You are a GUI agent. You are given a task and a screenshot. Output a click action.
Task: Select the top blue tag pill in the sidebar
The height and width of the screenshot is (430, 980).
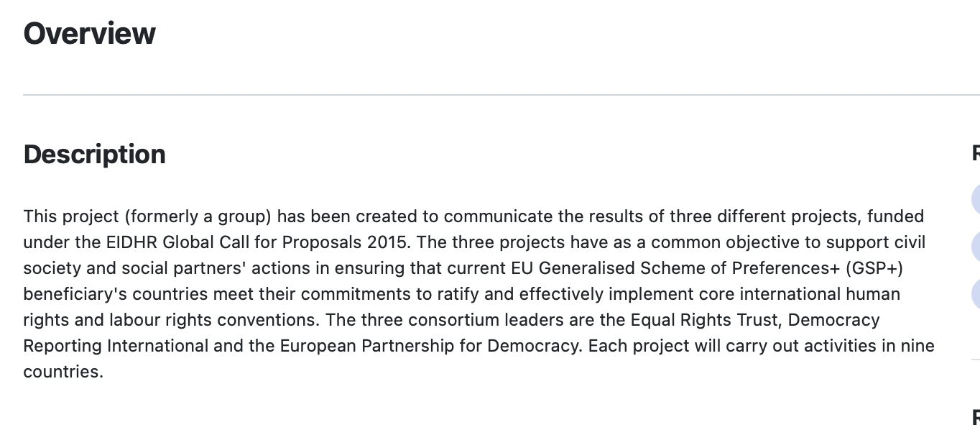[x=975, y=199]
